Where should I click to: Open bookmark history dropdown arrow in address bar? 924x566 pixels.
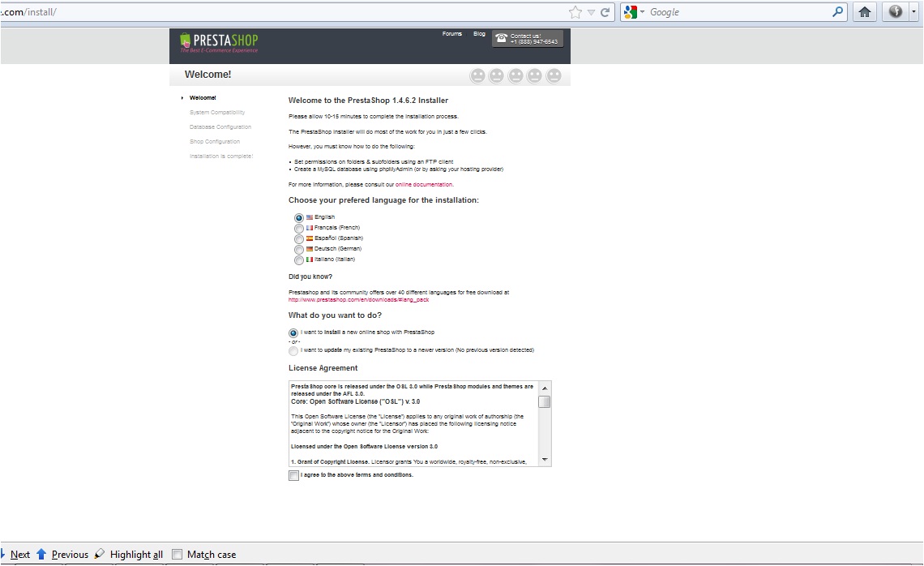click(x=591, y=12)
